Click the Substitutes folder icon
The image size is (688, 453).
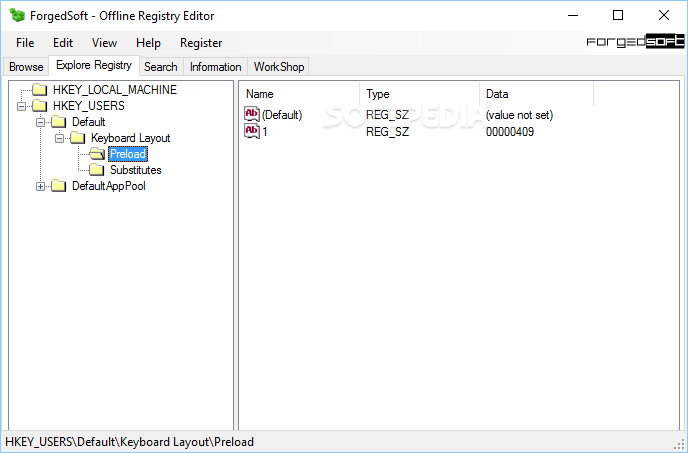(97, 170)
